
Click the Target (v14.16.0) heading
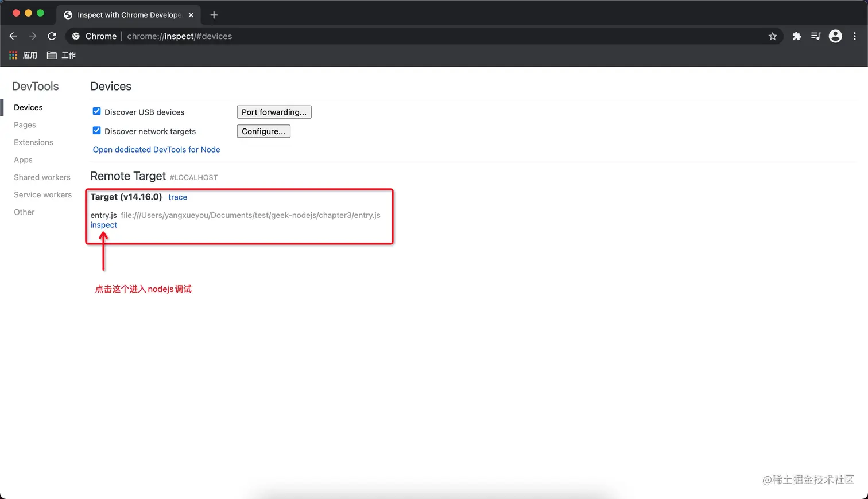click(126, 197)
